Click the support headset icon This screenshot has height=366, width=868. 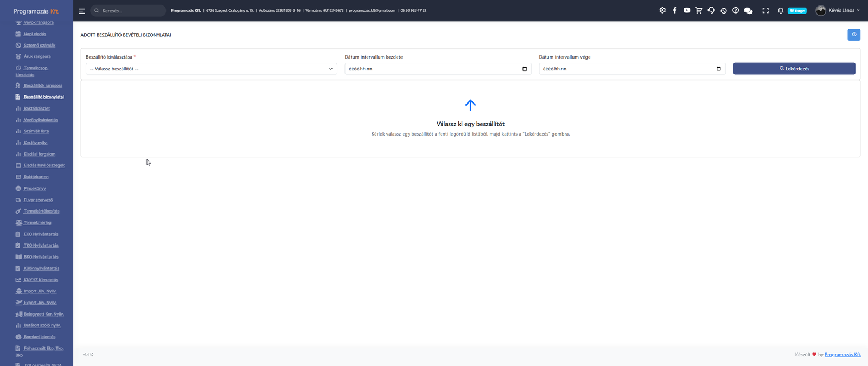[x=711, y=10]
